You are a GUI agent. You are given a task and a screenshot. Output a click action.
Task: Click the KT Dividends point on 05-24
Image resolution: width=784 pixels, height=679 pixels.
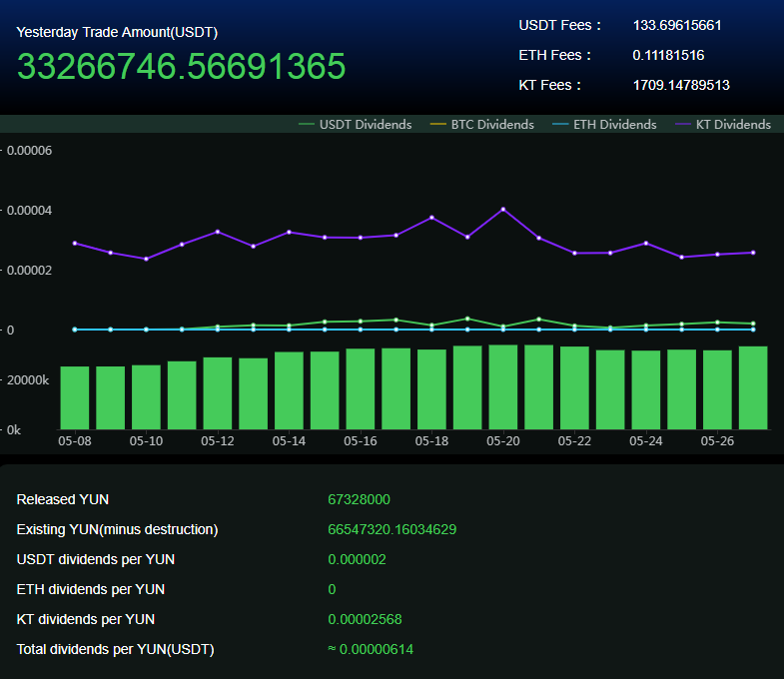[x=646, y=243]
